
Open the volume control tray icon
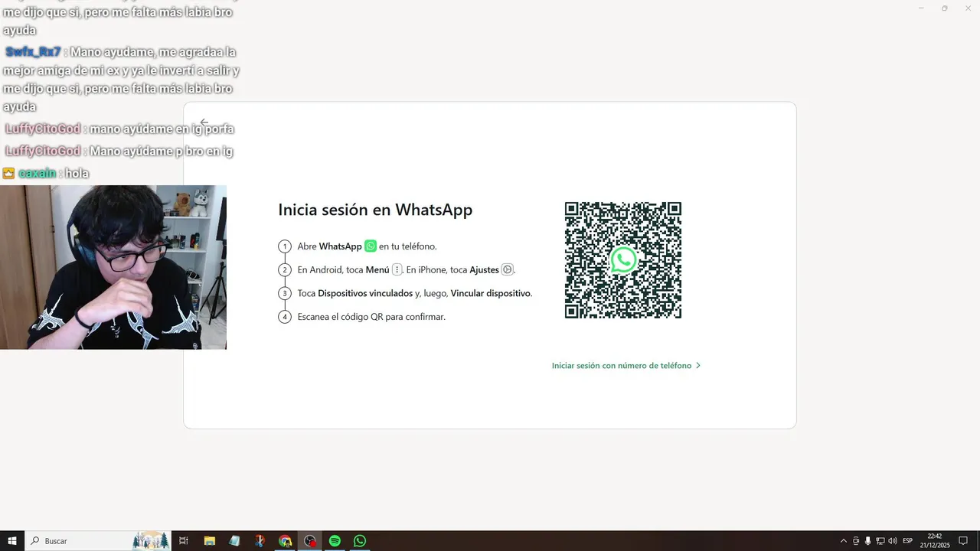pyautogui.click(x=892, y=541)
